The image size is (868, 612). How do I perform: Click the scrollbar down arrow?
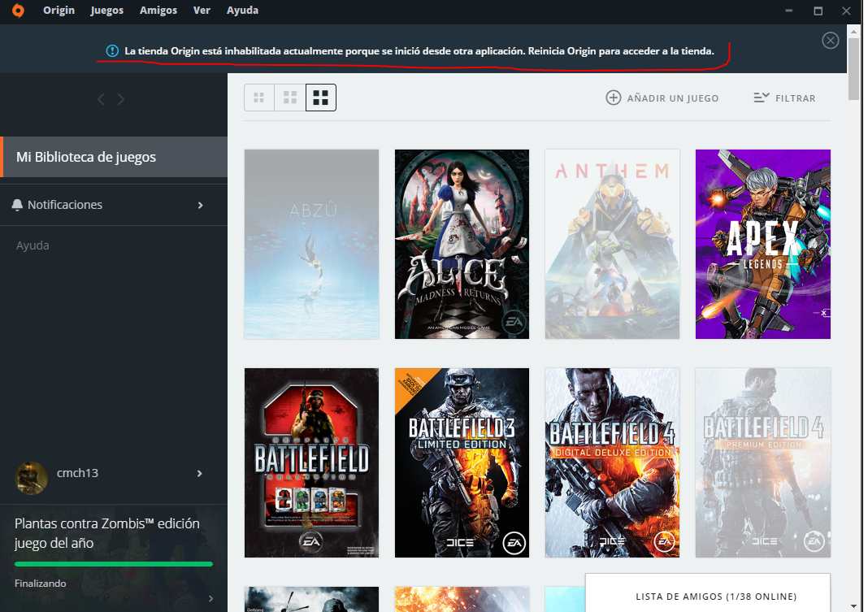[x=853, y=607]
